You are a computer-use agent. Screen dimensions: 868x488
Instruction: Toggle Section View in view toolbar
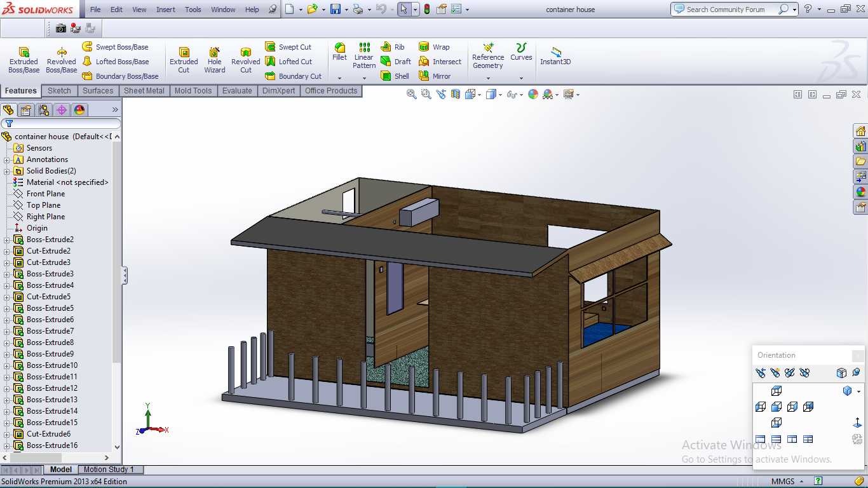[455, 94]
